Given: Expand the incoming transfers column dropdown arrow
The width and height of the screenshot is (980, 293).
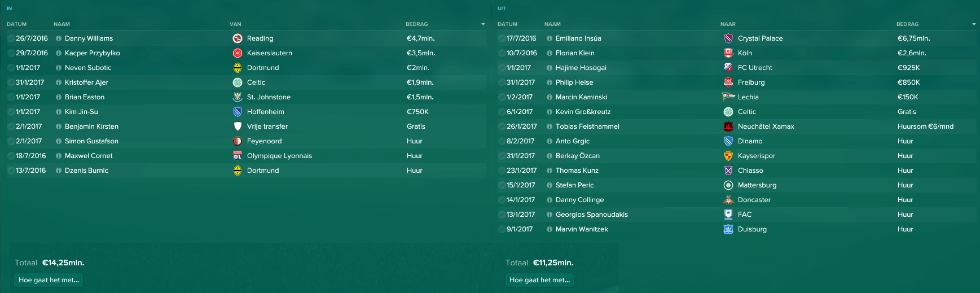Looking at the screenshot, I should pyautogui.click(x=483, y=24).
